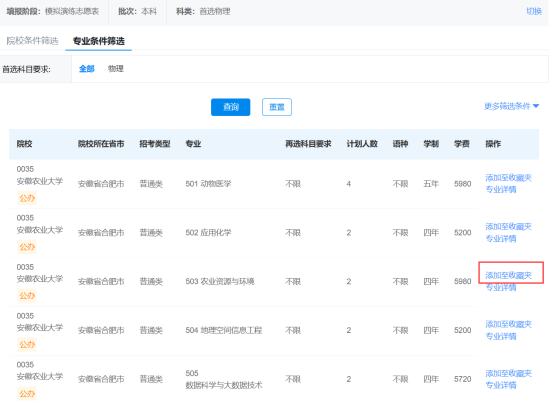Switch to the 院校条件筛选 tab

coord(32,41)
